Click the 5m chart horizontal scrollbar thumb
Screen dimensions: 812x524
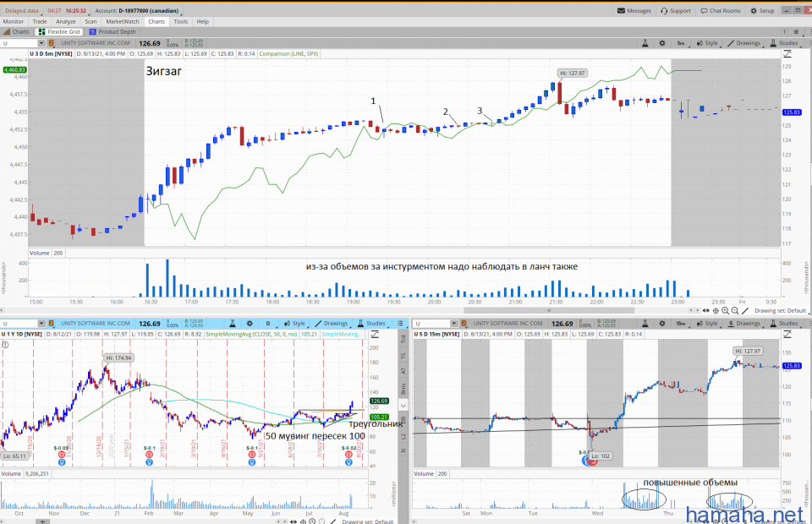(x=549, y=311)
